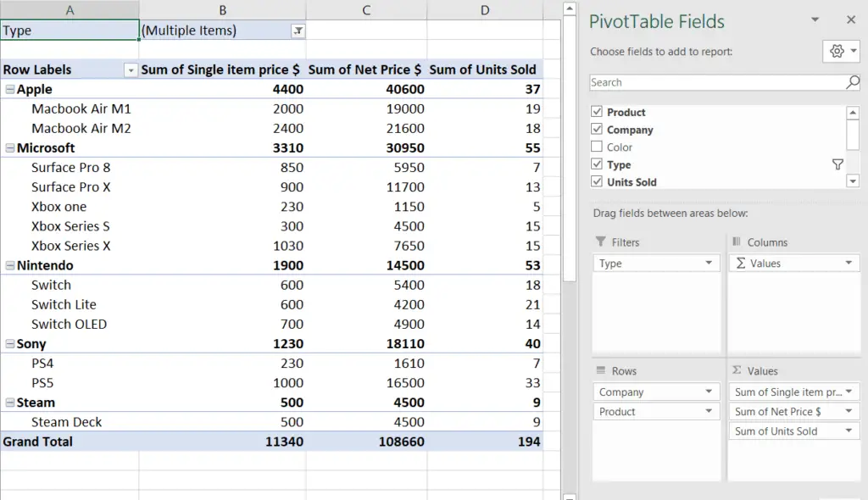Select the Sum of Single item price $ header
The width and height of the screenshot is (868, 500).
[223, 69]
